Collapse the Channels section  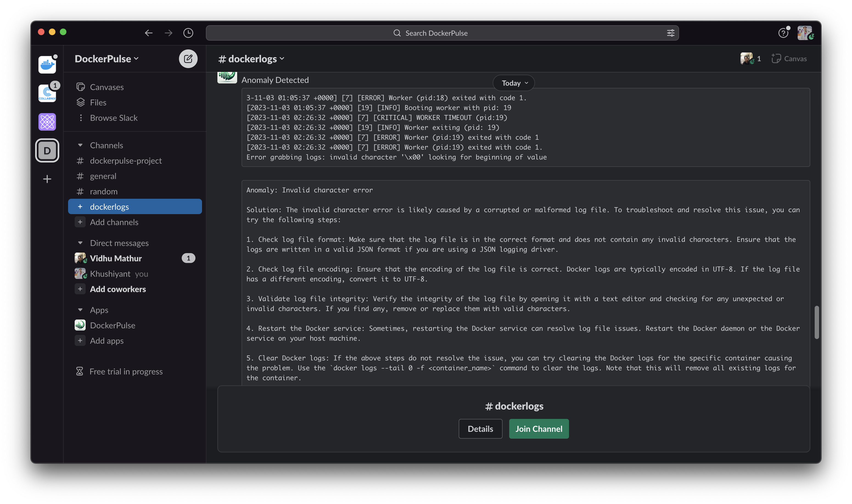(80, 145)
